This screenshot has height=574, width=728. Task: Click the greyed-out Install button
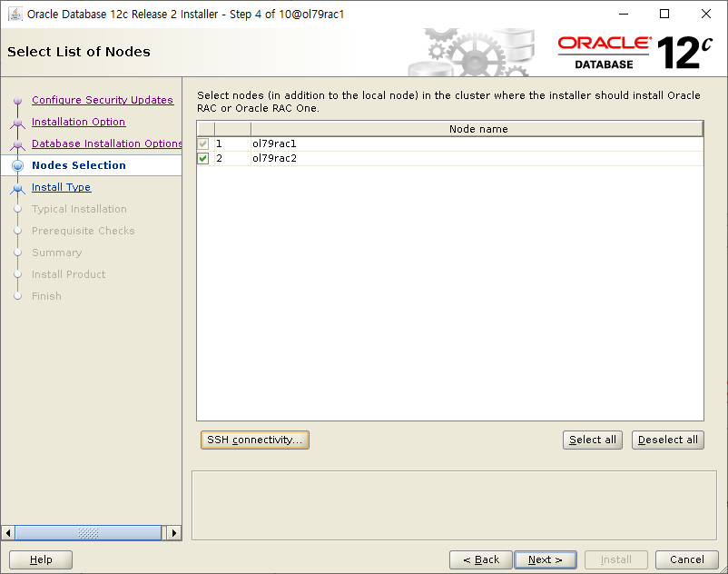(x=616, y=559)
